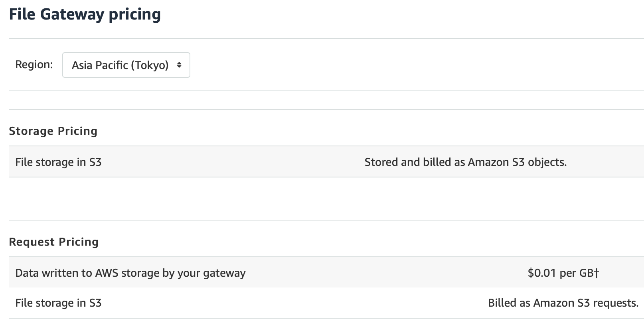Click the 'Region:' label
Screen dimensions: 644x319
coord(34,65)
